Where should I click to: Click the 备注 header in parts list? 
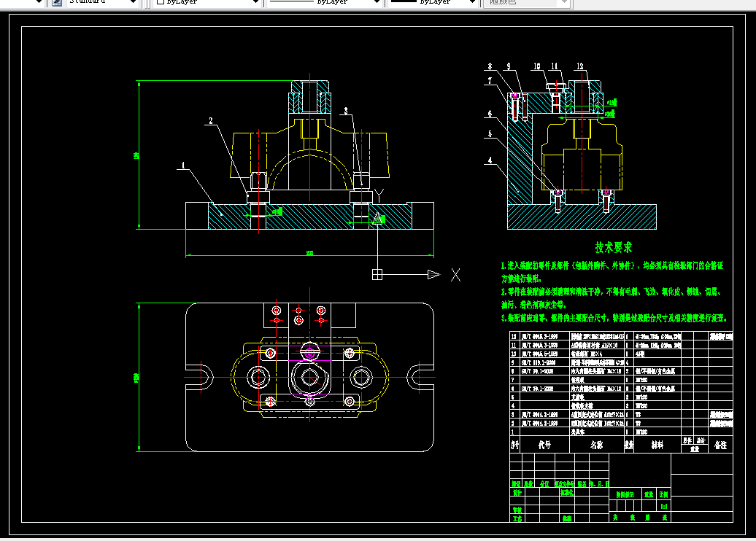[720, 445]
